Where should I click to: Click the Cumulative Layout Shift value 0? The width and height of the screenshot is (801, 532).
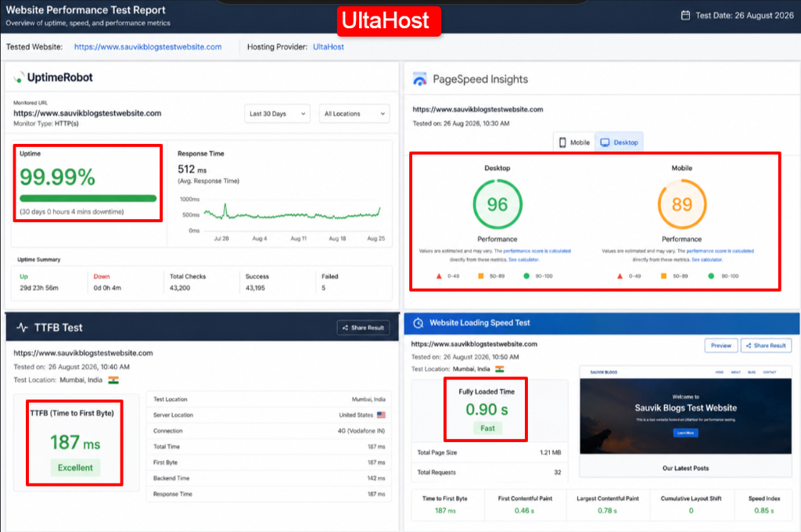point(691,511)
